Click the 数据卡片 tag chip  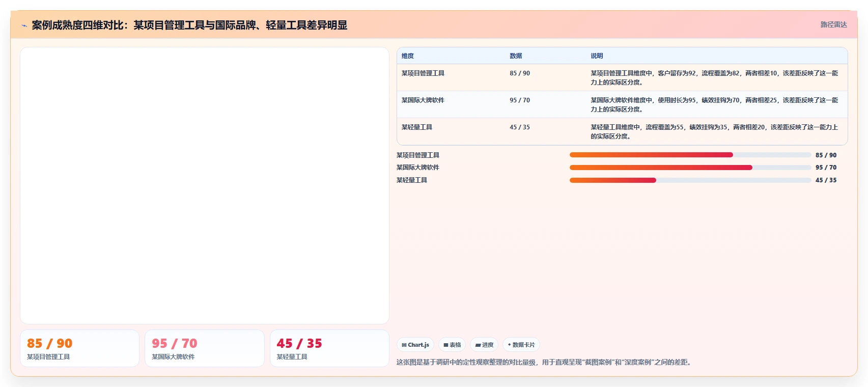tap(521, 345)
